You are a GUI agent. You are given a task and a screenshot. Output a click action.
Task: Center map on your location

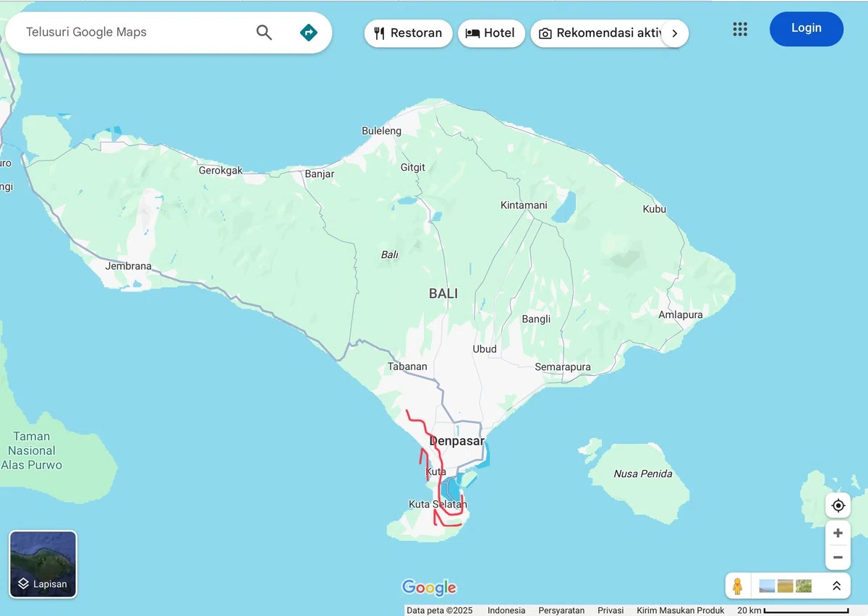pyautogui.click(x=838, y=505)
